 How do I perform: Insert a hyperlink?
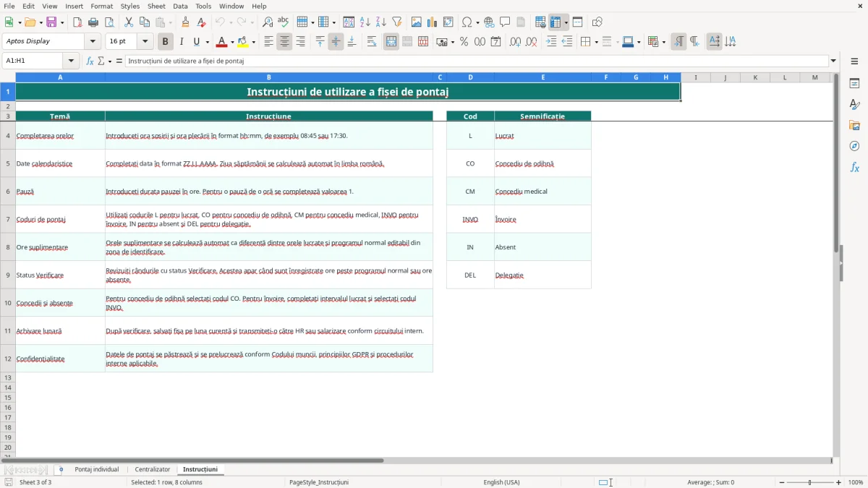[489, 22]
